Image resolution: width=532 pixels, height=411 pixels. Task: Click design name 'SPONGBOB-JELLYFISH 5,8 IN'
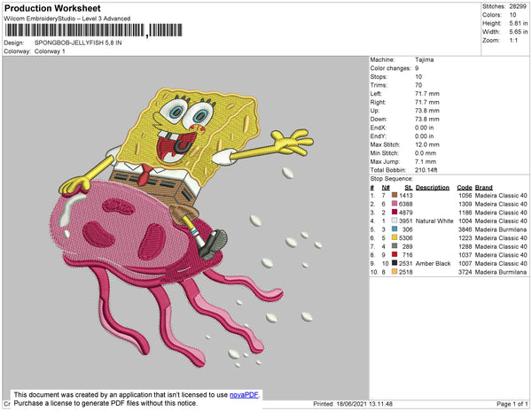pos(78,43)
